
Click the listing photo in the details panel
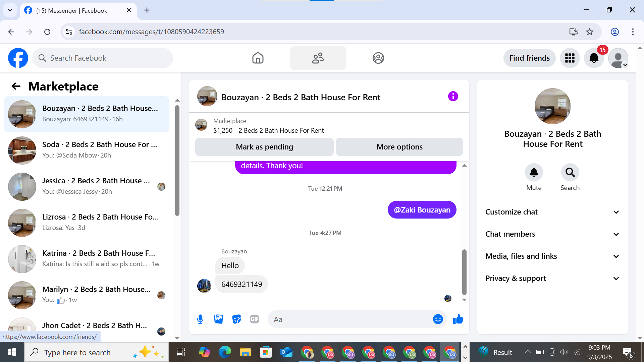click(552, 106)
